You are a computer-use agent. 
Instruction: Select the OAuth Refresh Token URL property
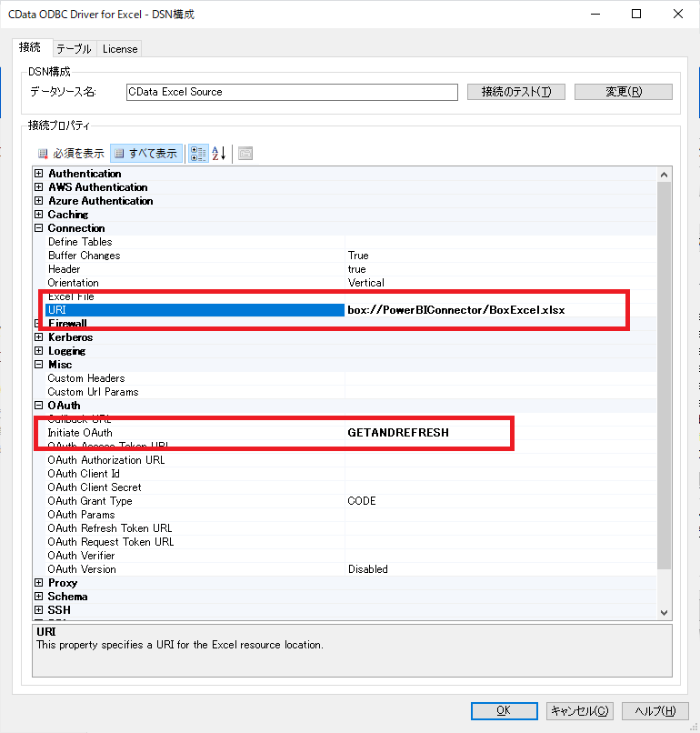tap(195, 528)
